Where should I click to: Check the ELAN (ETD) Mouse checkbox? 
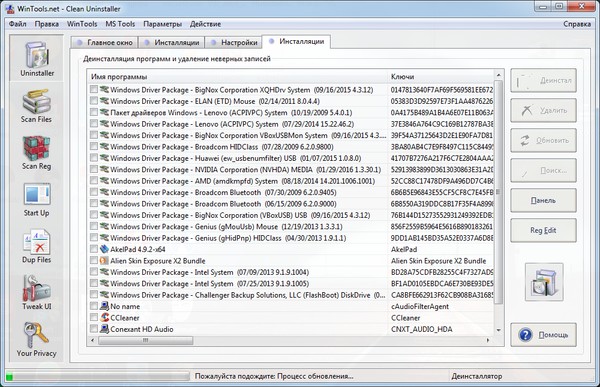tap(94, 101)
